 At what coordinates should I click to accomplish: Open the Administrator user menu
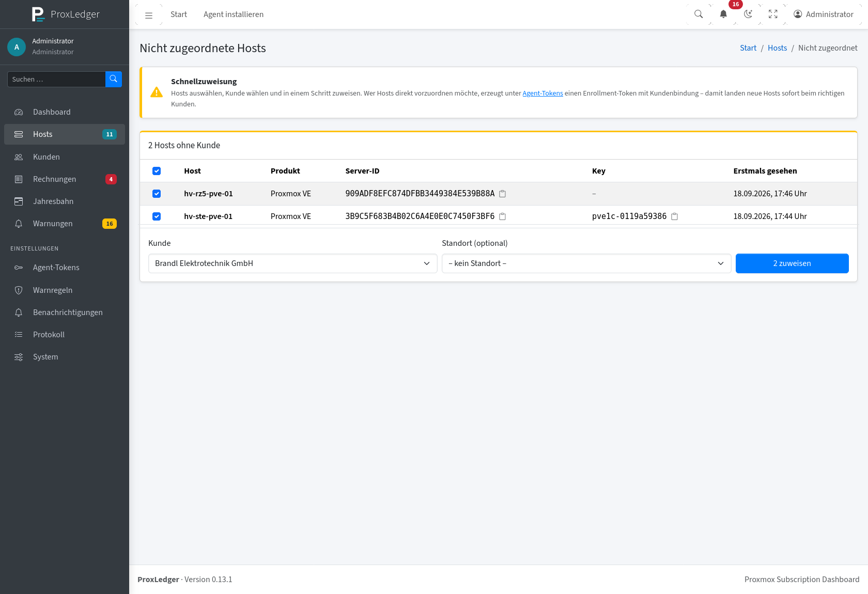click(824, 14)
